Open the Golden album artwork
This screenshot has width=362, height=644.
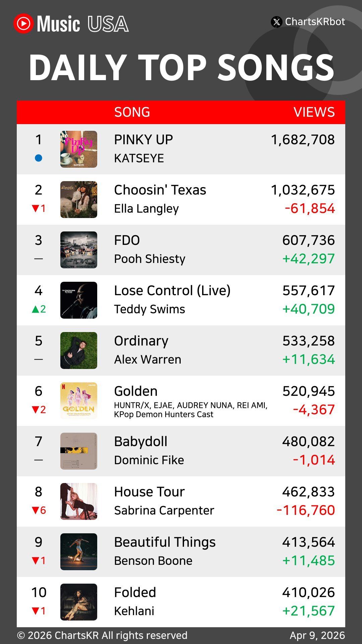click(79, 401)
